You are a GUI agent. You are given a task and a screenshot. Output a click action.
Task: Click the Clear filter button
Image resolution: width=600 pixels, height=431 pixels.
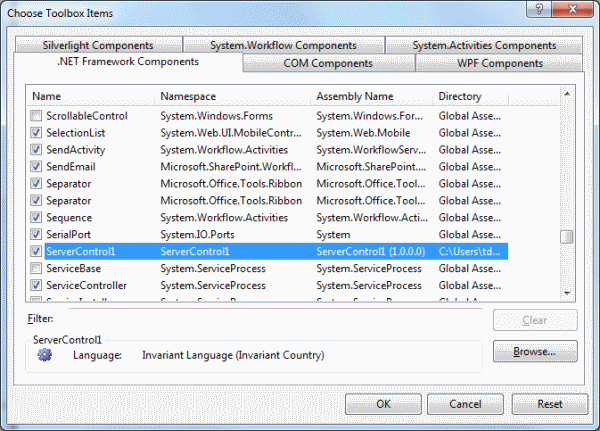click(x=535, y=320)
